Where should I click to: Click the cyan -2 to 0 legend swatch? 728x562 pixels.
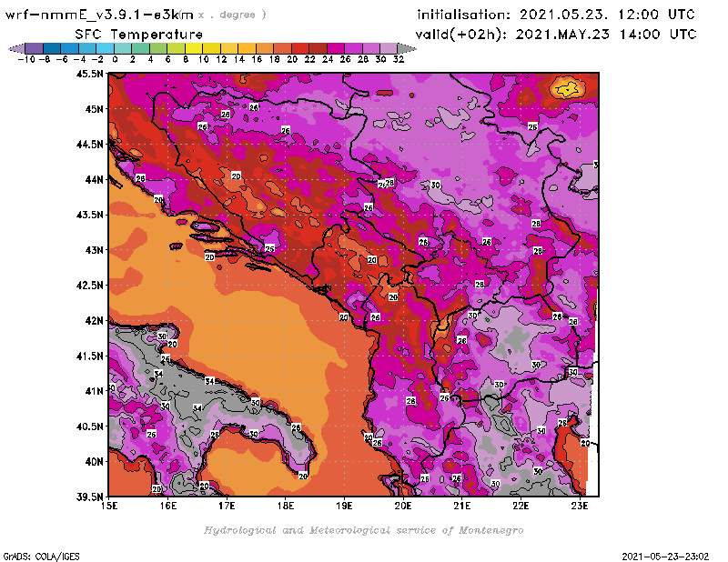105,48
